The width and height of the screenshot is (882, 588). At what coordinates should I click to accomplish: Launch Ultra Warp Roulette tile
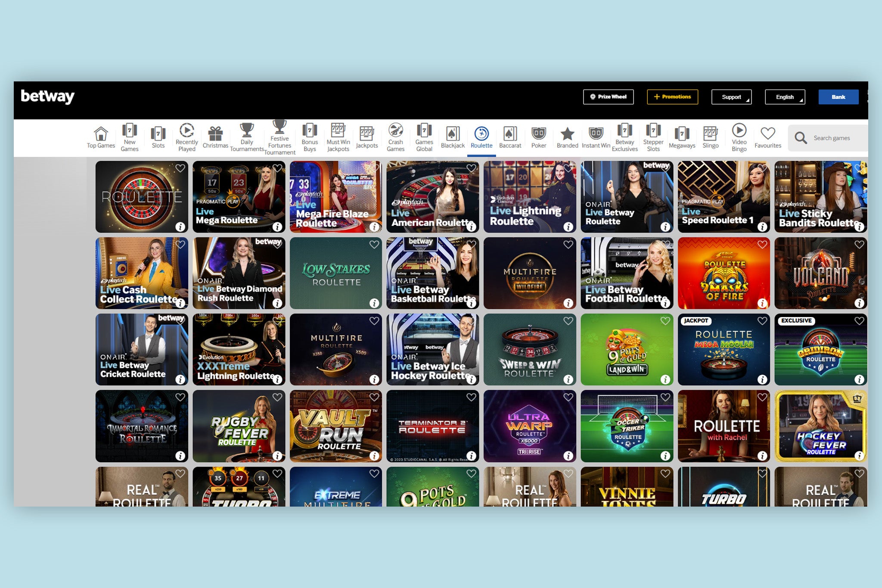(530, 426)
